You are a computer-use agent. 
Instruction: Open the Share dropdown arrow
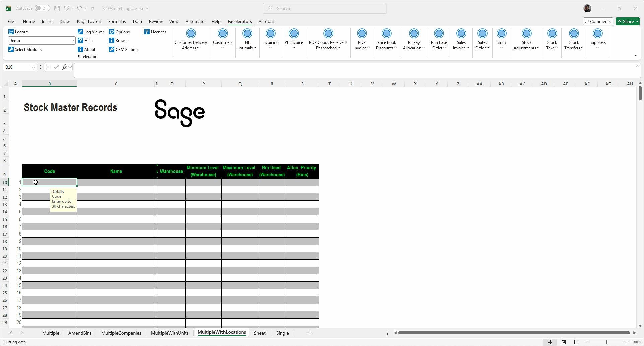(x=637, y=21)
